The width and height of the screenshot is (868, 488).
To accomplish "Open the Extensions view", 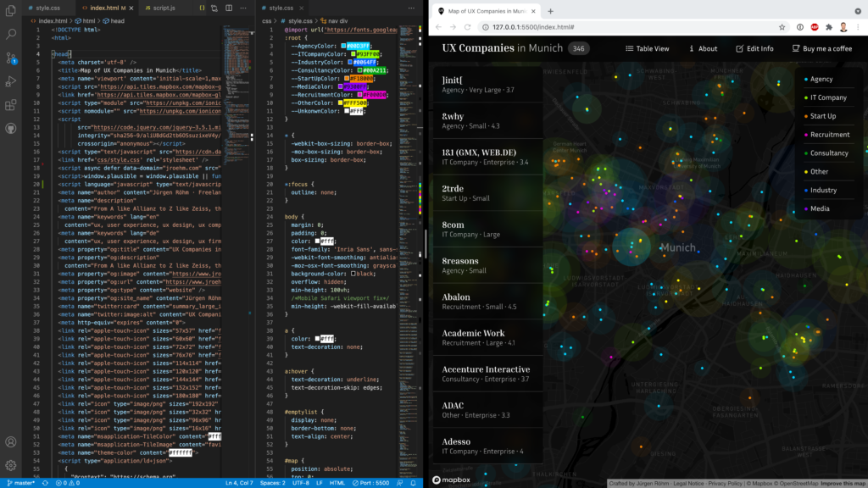I will [x=12, y=105].
